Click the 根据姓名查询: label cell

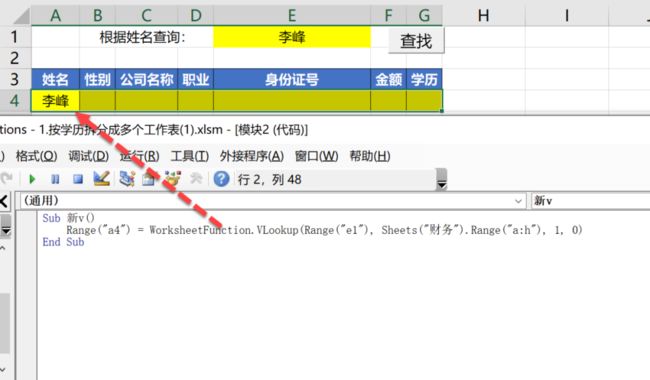pos(142,37)
